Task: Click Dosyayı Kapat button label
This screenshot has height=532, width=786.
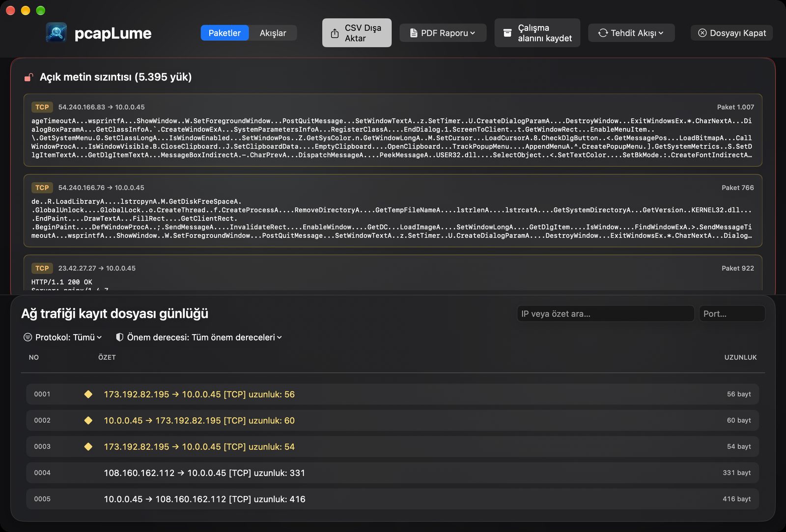Action: click(x=738, y=33)
